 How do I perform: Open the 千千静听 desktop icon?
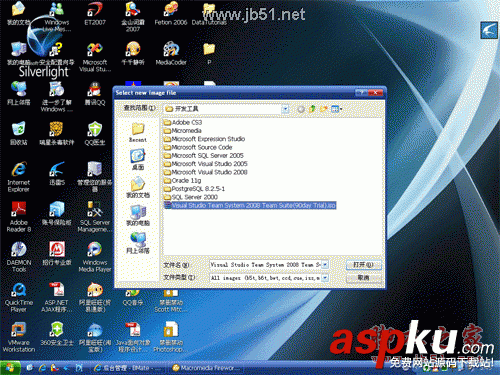point(133,53)
